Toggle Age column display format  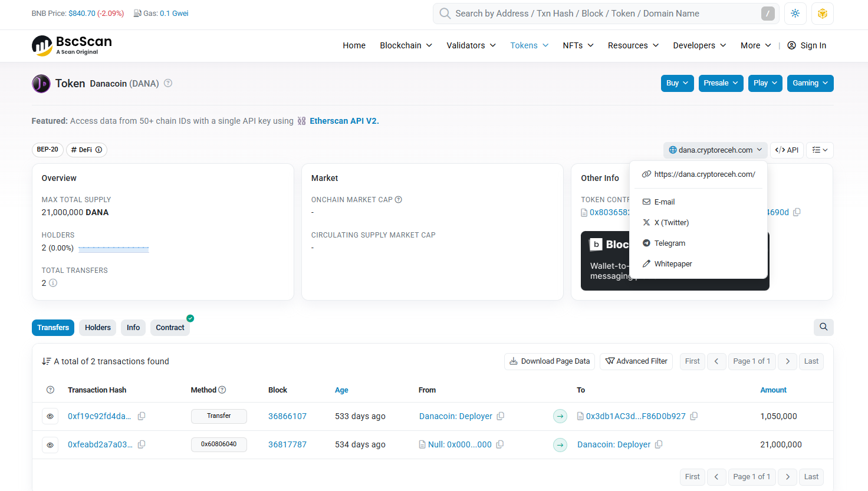341,390
